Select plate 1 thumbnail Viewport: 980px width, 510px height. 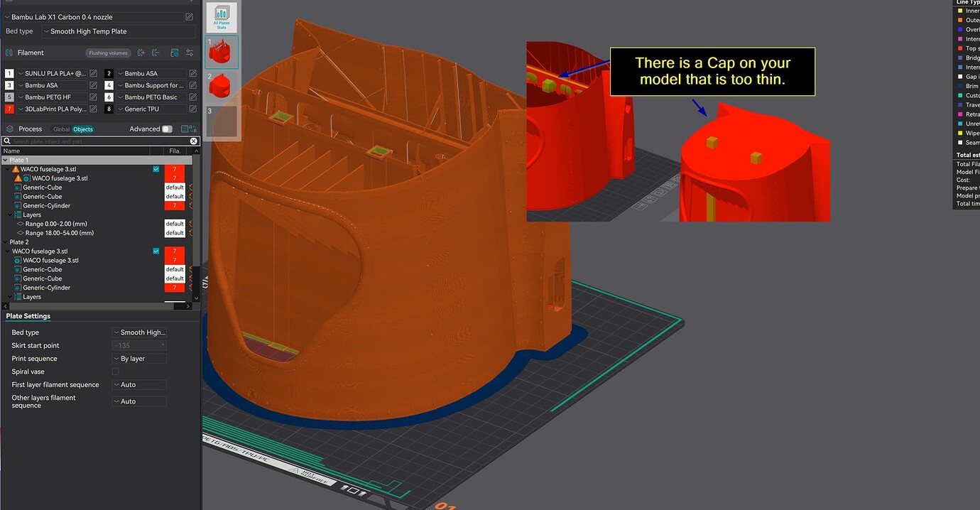click(222, 53)
